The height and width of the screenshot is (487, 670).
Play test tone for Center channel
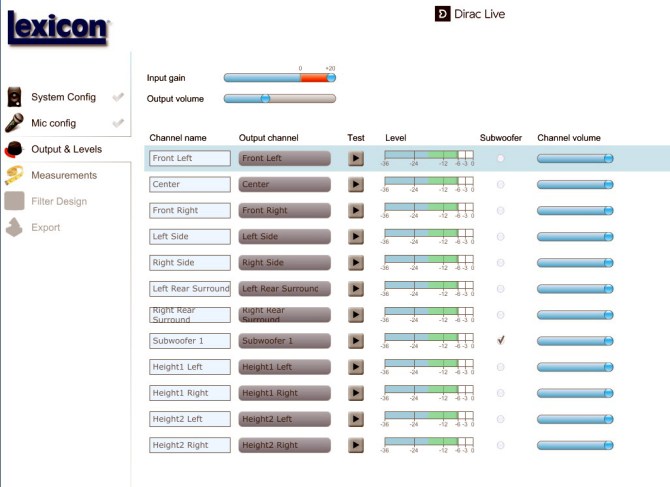point(355,184)
